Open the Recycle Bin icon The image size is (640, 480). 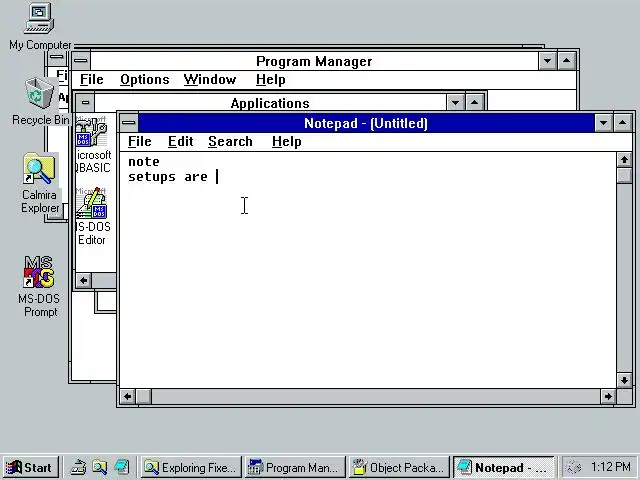pos(40,101)
